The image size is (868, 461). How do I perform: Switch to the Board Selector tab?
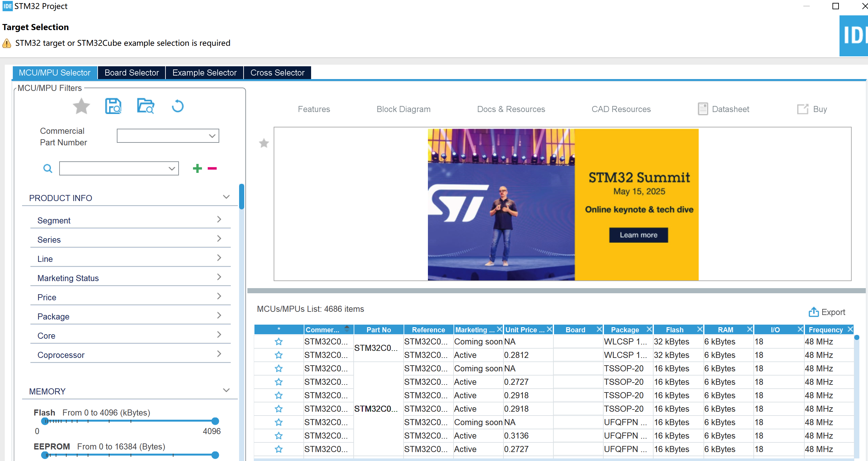click(131, 72)
